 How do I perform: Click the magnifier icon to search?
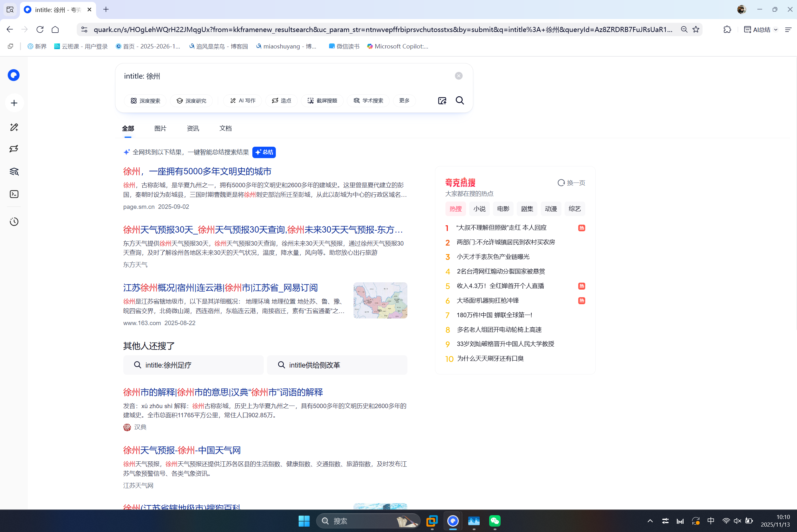(x=460, y=100)
